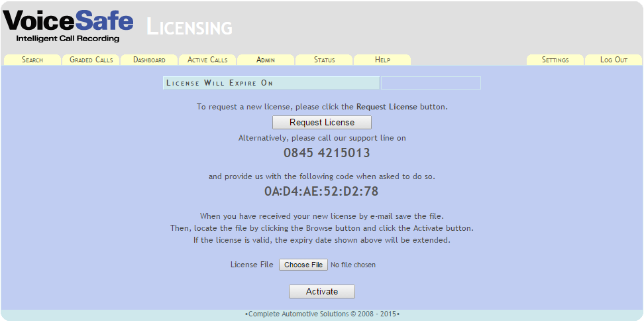Switch to the Graded Calls tab
The width and height of the screenshot is (644, 323).
pyautogui.click(x=91, y=60)
